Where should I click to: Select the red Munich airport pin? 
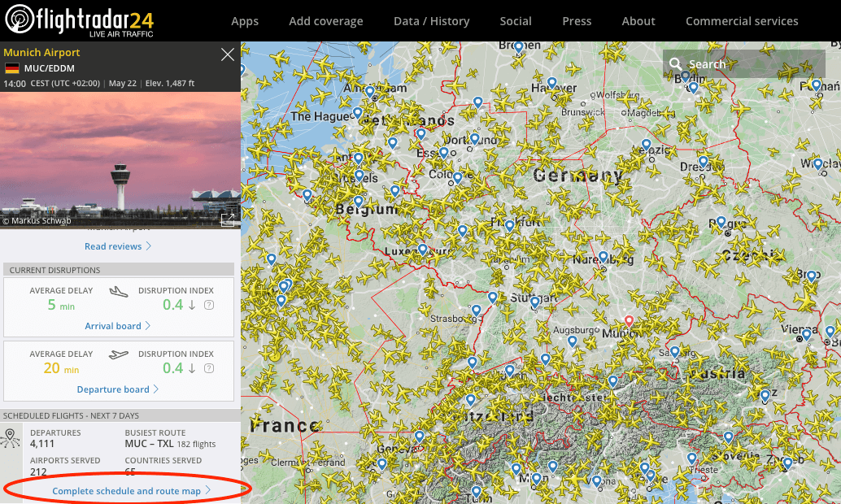(x=630, y=321)
